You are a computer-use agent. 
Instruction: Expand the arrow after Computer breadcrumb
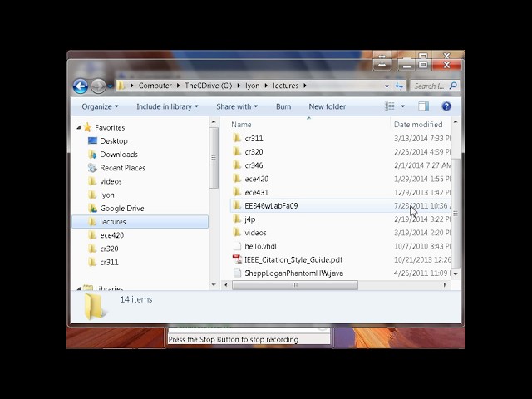tap(178, 86)
